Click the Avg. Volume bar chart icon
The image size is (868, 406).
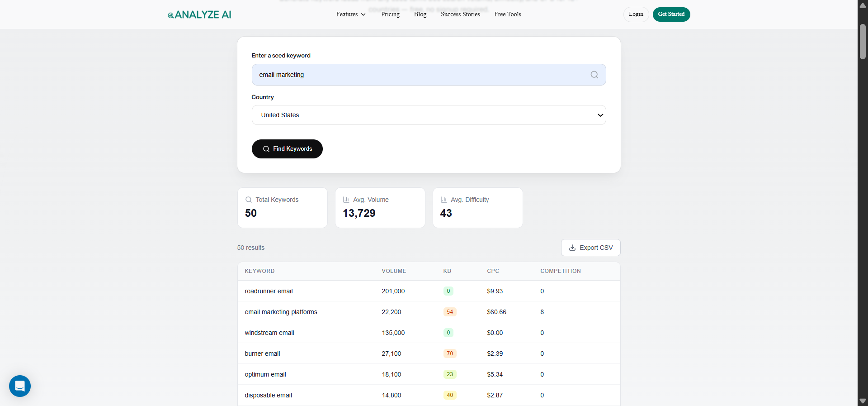tap(346, 200)
